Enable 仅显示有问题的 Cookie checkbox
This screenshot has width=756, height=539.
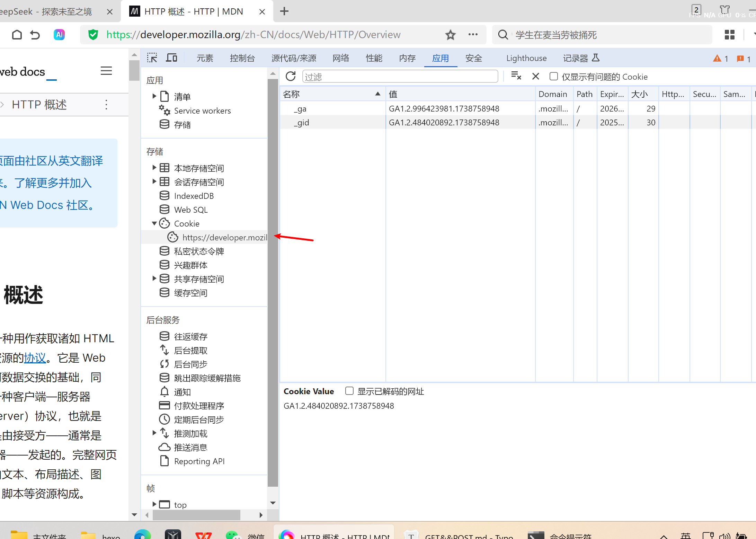pos(553,76)
